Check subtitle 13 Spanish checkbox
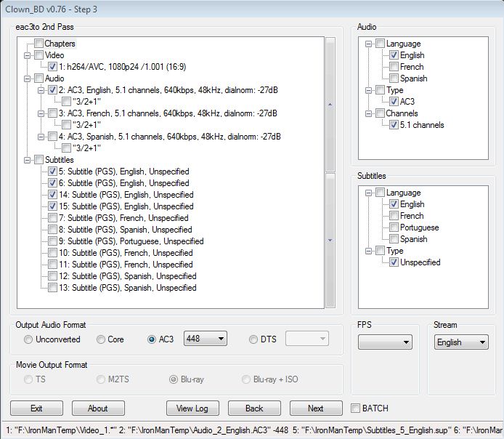This screenshot has width=504, height=439. point(52,288)
